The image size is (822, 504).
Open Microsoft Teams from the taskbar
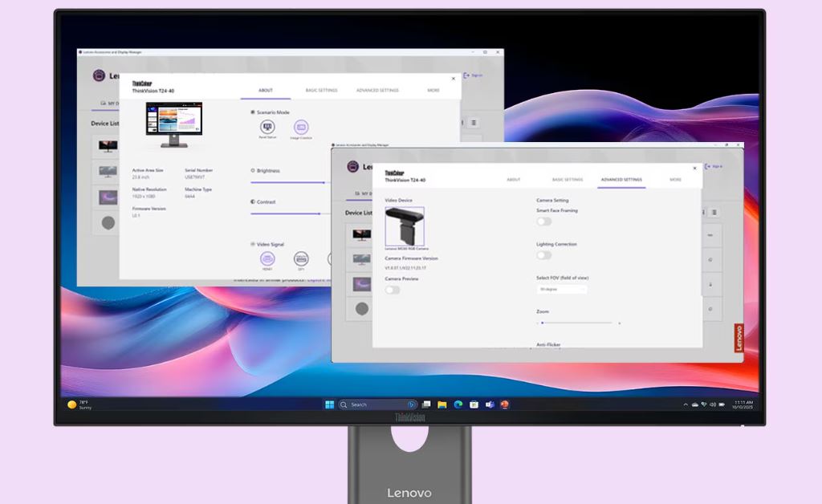pos(489,404)
